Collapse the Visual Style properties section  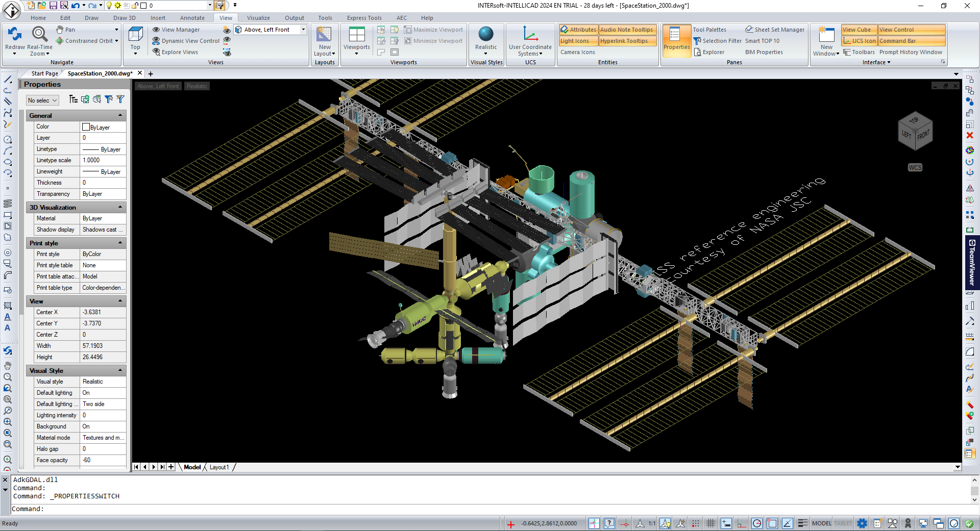120,370
